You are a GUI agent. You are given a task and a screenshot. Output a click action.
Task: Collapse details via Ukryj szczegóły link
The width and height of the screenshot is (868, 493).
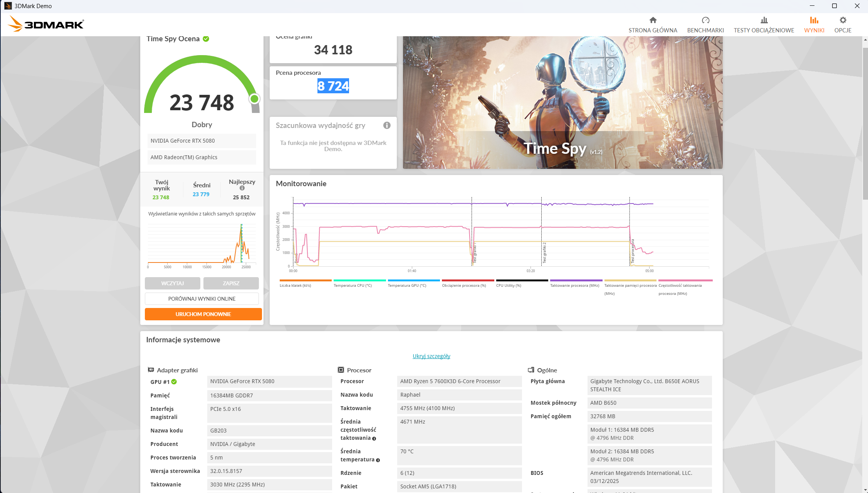[x=431, y=356]
